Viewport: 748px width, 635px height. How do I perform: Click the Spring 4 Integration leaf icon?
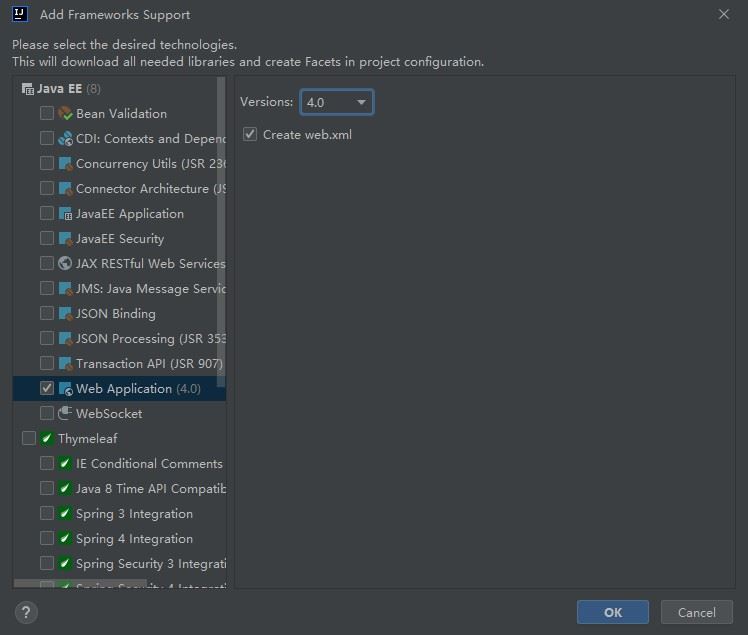click(x=65, y=538)
